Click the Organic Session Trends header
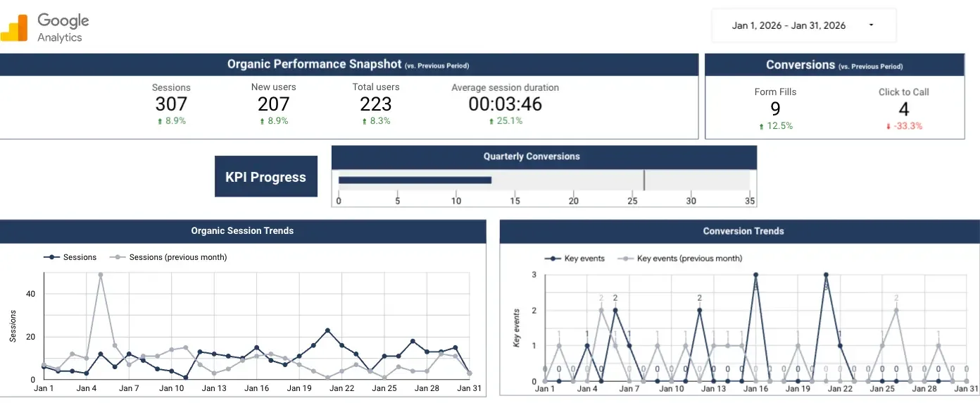 242,230
